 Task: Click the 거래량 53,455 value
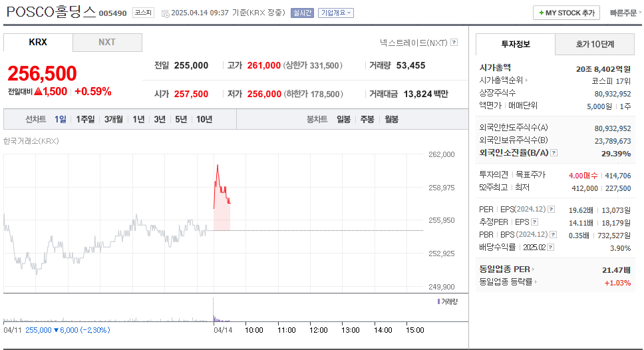pyautogui.click(x=410, y=66)
